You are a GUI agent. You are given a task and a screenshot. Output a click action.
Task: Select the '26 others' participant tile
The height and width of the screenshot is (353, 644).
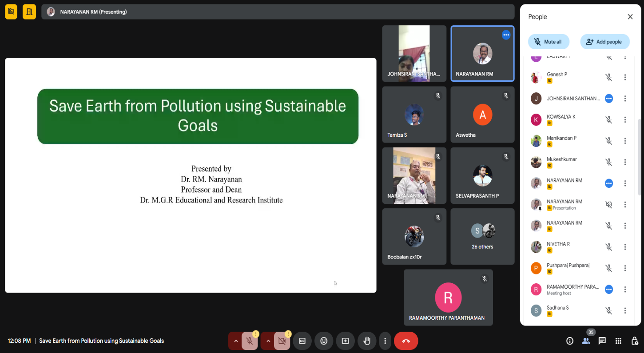coord(482,237)
